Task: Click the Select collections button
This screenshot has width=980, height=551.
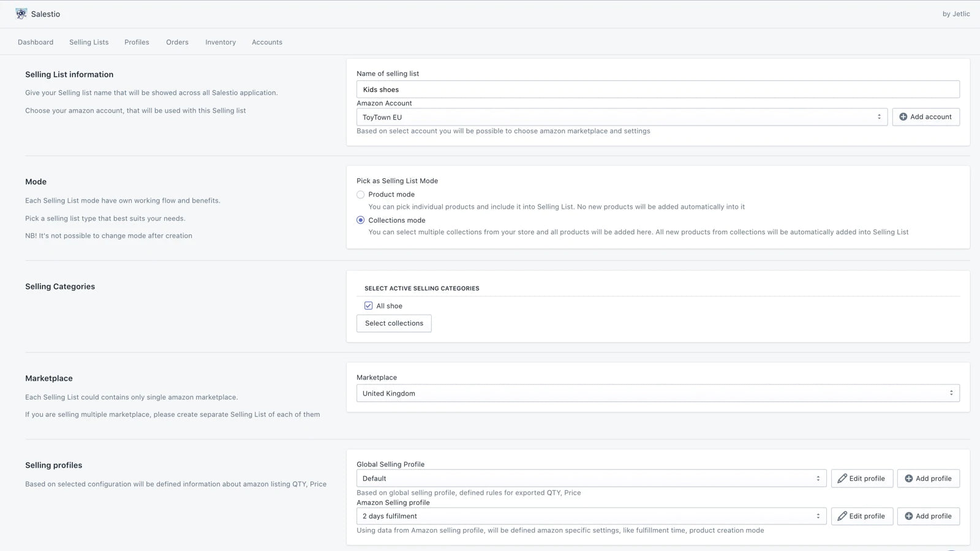Action: (x=394, y=323)
